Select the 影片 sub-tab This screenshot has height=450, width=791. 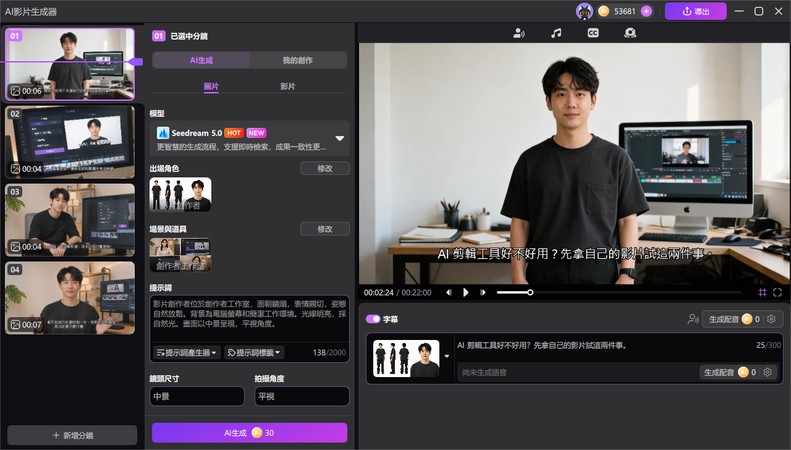pyautogui.click(x=288, y=86)
